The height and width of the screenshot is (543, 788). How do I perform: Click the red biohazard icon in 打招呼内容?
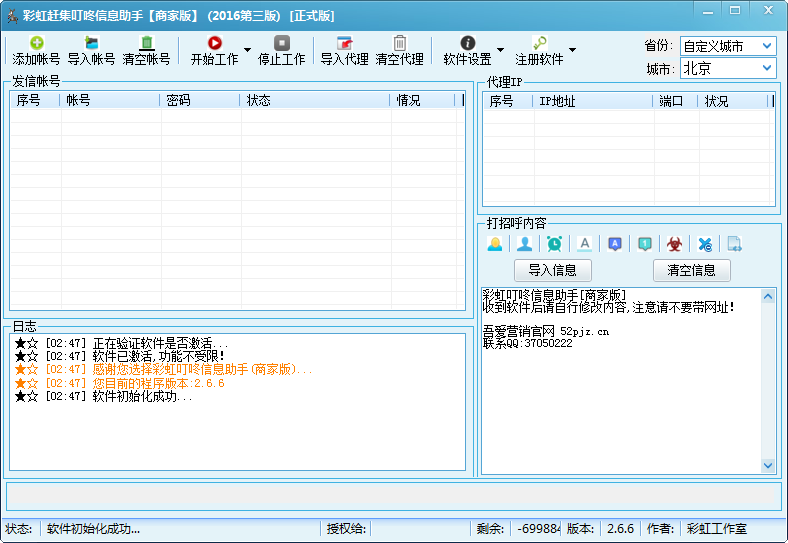coord(675,243)
